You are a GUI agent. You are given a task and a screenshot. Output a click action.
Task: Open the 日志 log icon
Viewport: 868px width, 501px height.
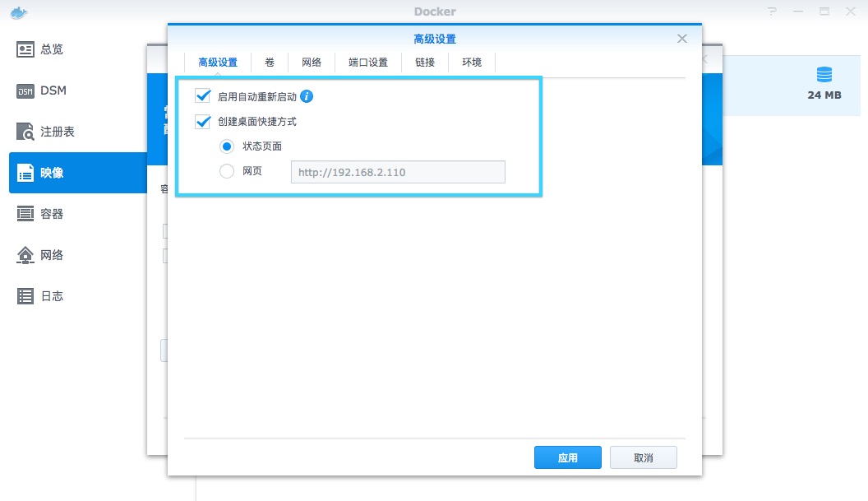(25, 296)
